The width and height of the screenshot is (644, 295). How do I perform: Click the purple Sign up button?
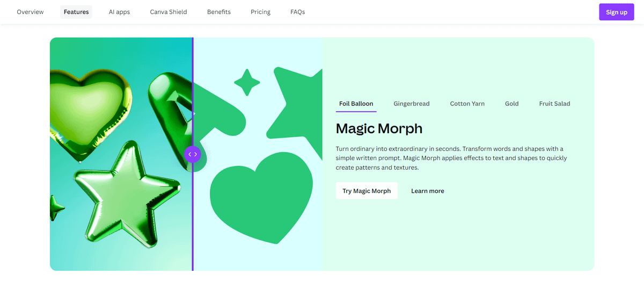pyautogui.click(x=616, y=12)
